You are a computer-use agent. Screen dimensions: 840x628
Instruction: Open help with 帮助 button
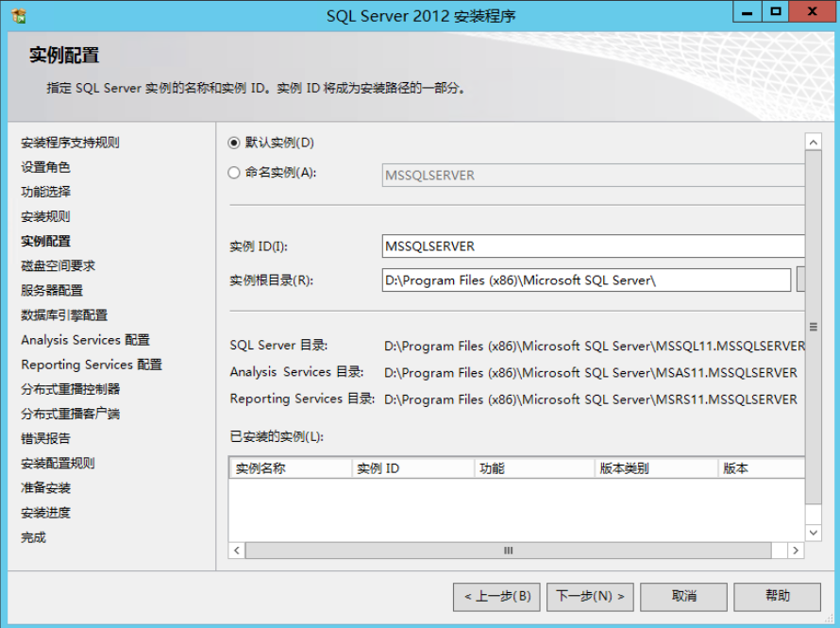pyautogui.click(x=777, y=597)
